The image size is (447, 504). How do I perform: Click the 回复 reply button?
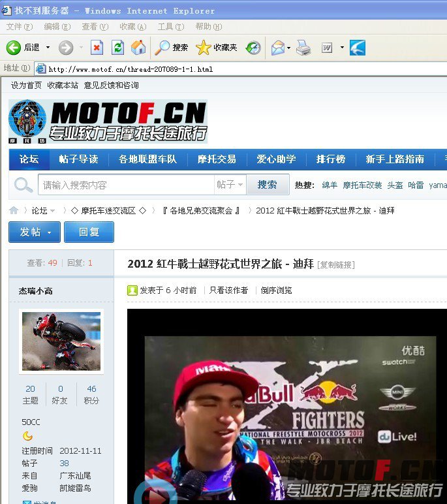(x=89, y=232)
